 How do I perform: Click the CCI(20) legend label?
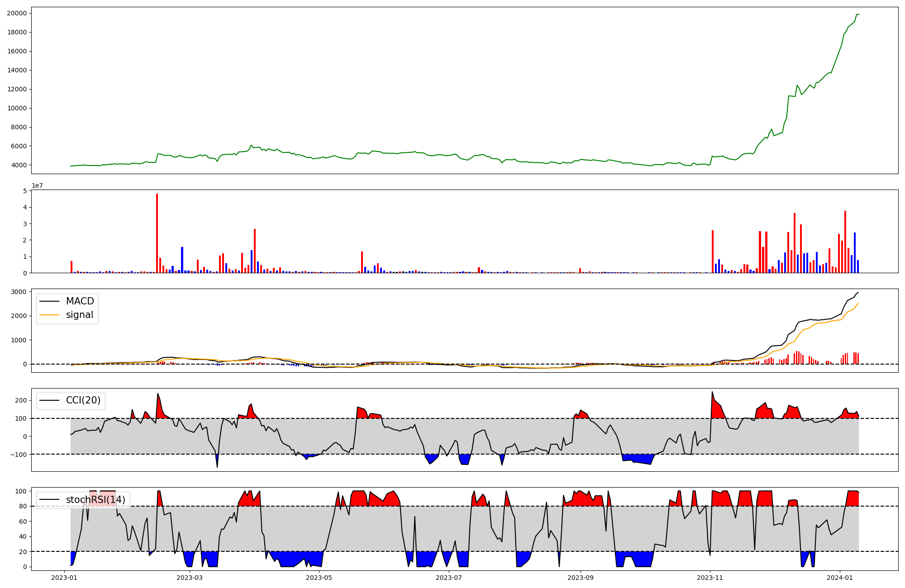pos(83,400)
